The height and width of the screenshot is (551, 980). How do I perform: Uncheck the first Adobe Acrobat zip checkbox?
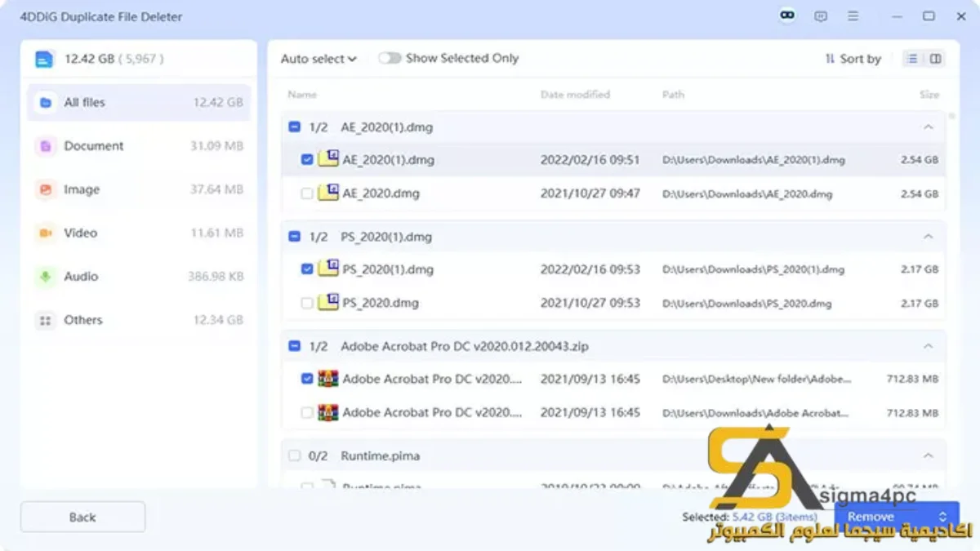tap(307, 379)
